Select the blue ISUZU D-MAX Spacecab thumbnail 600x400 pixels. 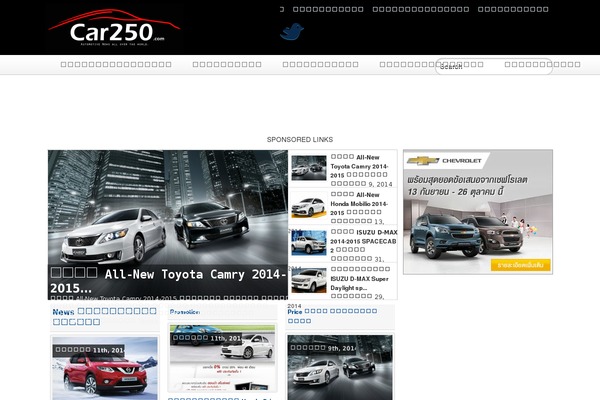click(x=309, y=243)
